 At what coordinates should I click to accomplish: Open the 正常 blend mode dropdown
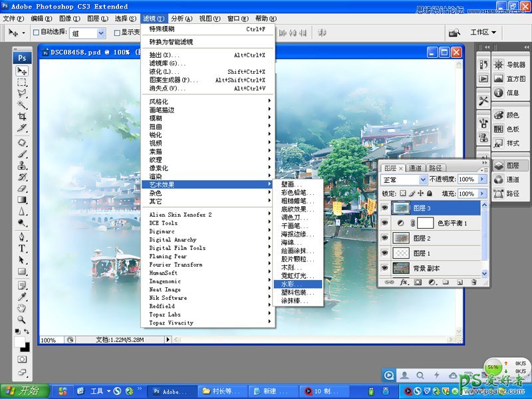pyautogui.click(x=404, y=180)
